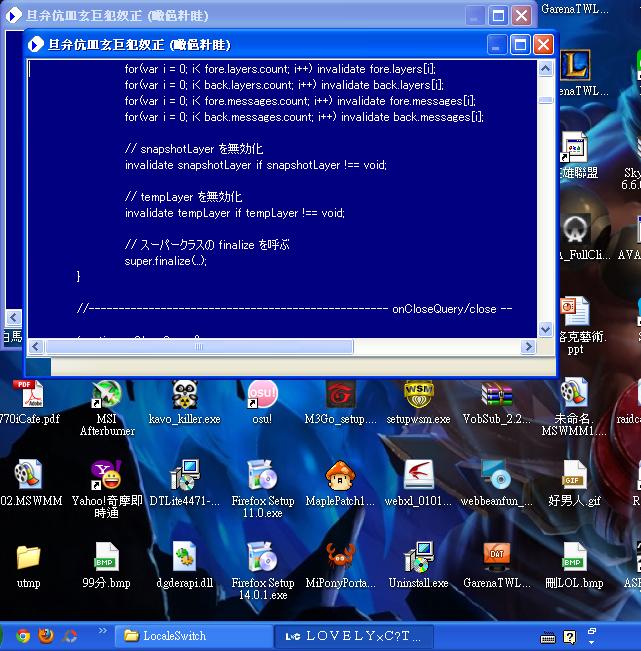Launch Firefox from quick launch bar

pyautogui.click(x=46, y=636)
